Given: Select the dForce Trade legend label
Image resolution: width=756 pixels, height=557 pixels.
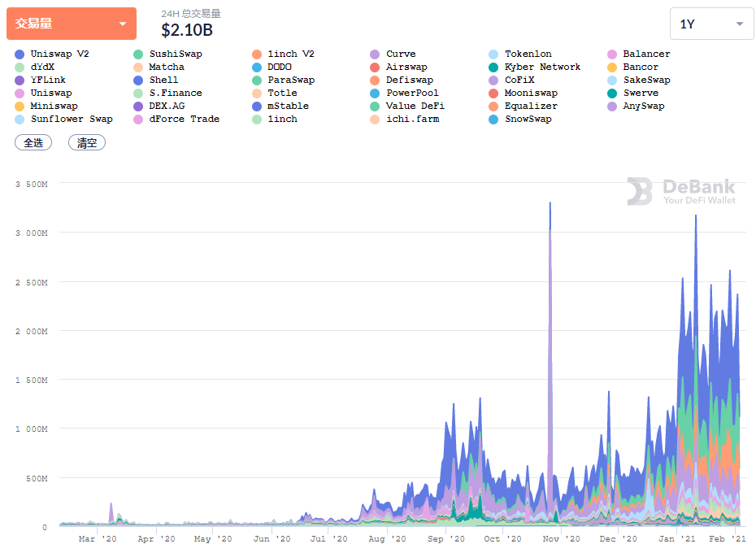Looking at the screenshot, I should [185, 119].
